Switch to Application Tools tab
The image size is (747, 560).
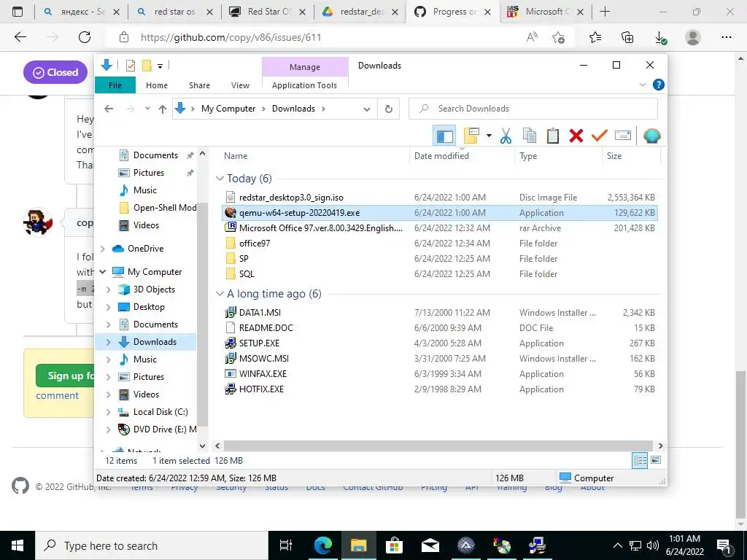304,85
